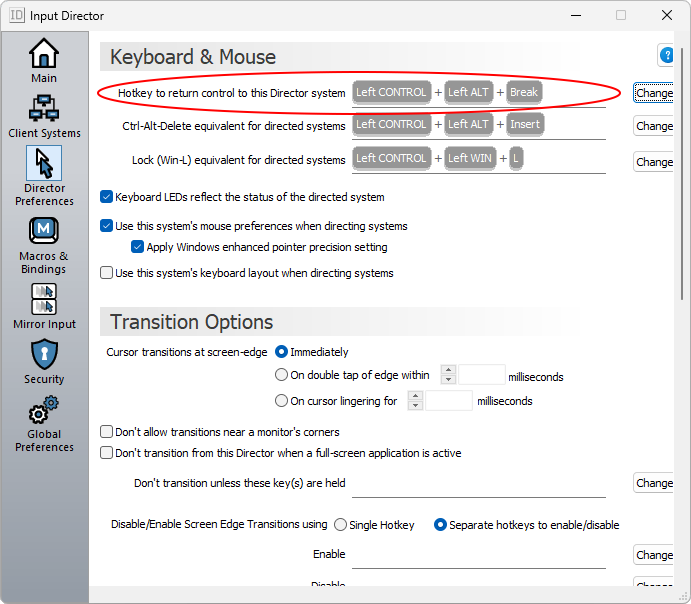Click the double tap milliseconds field
This screenshot has height=604, width=691.
click(482, 376)
